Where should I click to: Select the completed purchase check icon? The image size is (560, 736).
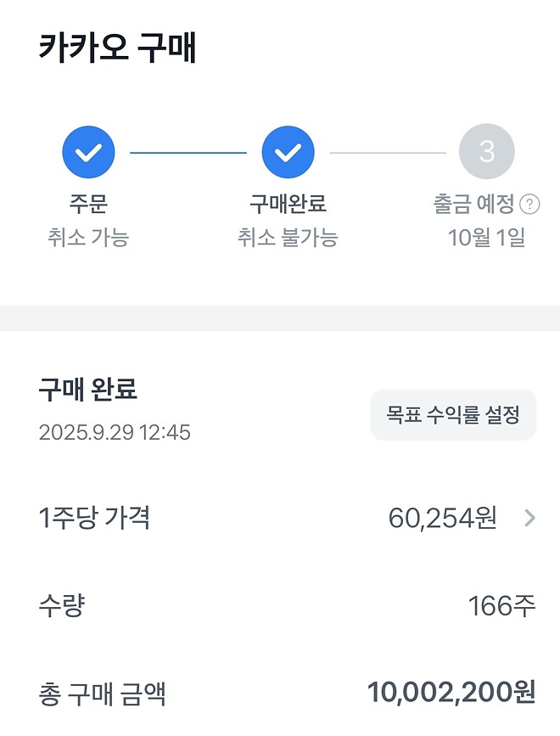point(288,151)
